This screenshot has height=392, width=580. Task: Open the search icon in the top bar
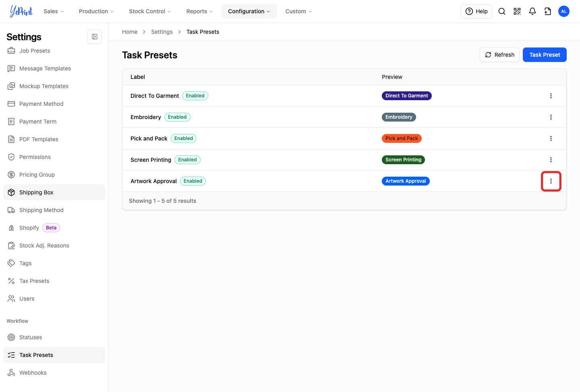pyautogui.click(x=502, y=11)
